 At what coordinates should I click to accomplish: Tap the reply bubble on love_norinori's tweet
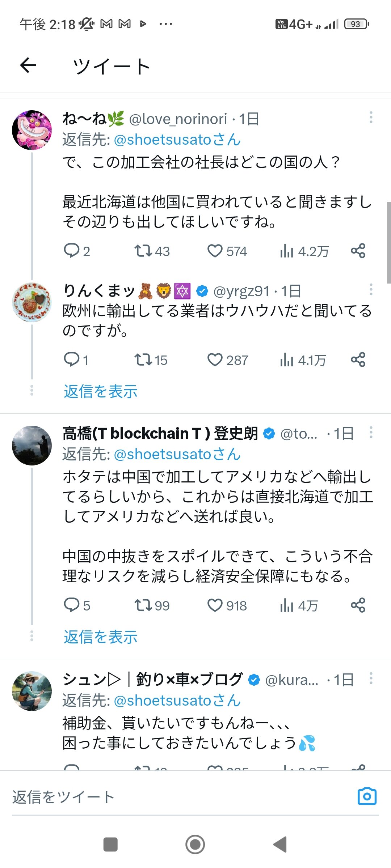coord(71,251)
